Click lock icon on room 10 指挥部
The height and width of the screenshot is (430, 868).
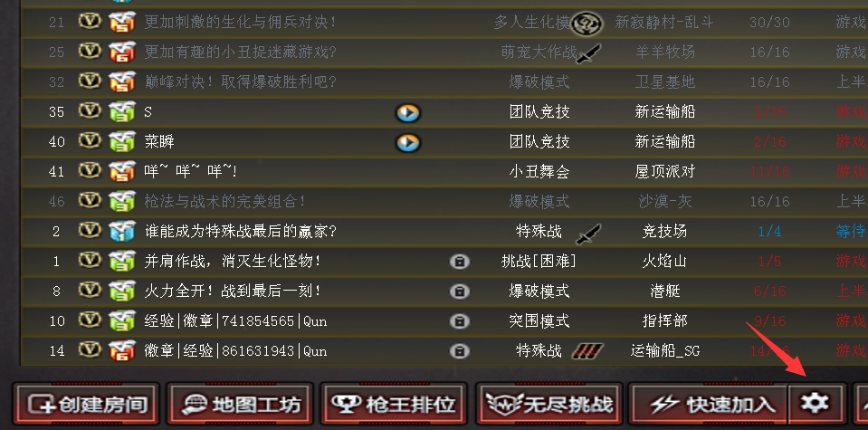[460, 321]
